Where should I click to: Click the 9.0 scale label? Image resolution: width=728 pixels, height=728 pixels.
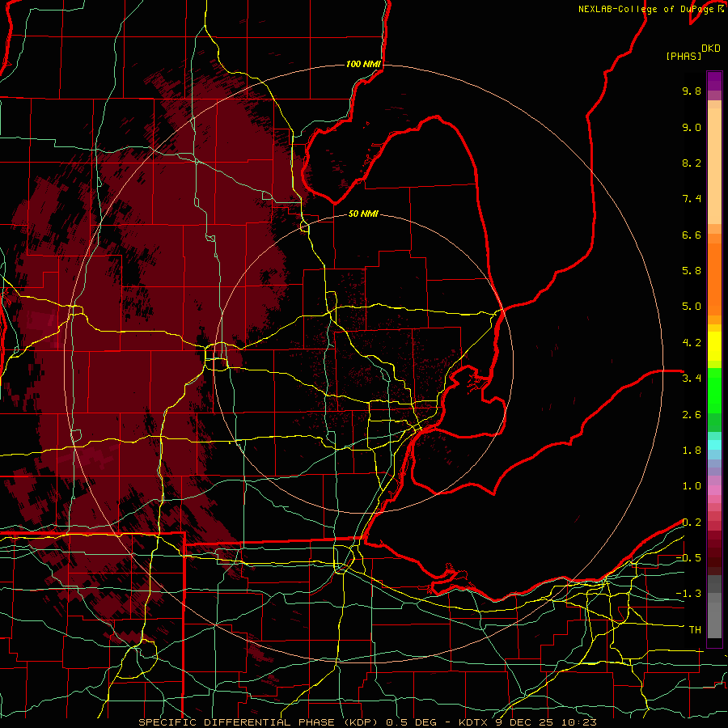692,127
